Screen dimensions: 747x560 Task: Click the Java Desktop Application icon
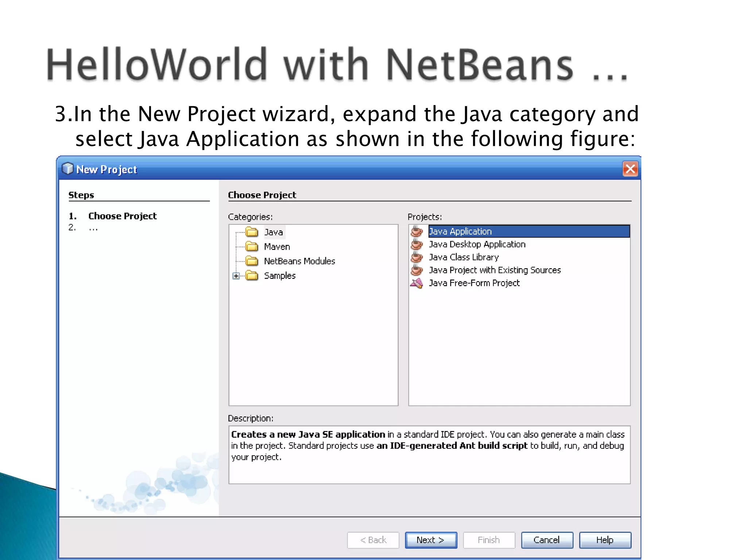(417, 244)
